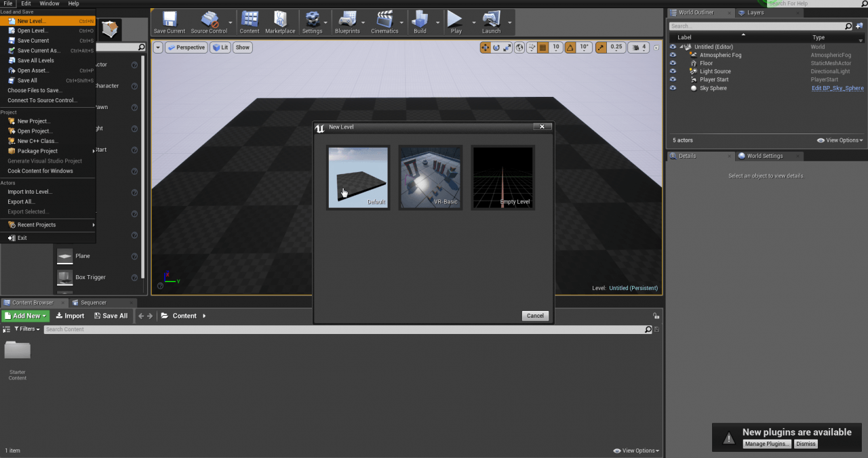Click the Edit BP_Sky_Sphere link

click(x=837, y=88)
